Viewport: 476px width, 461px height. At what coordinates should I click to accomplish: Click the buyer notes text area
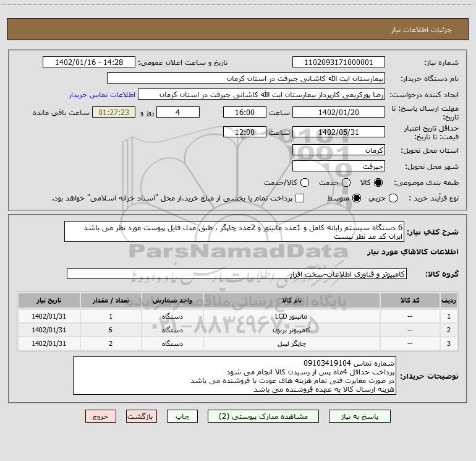tap(234, 376)
